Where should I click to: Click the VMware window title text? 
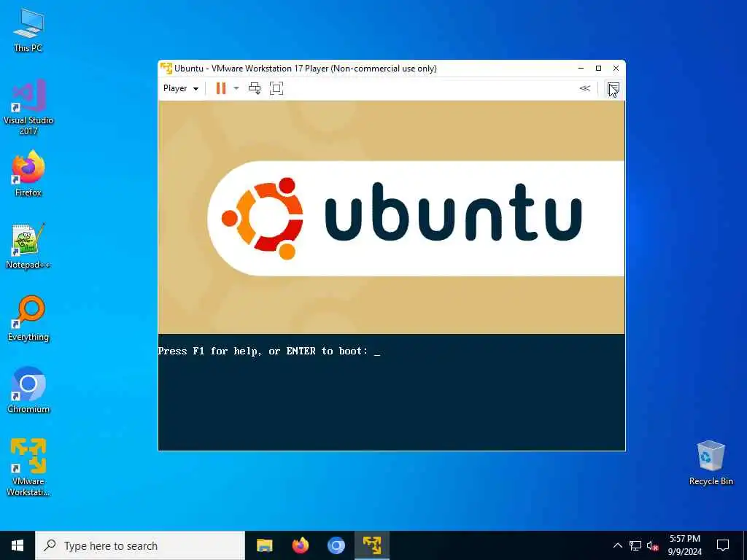[x=306, y=68]
